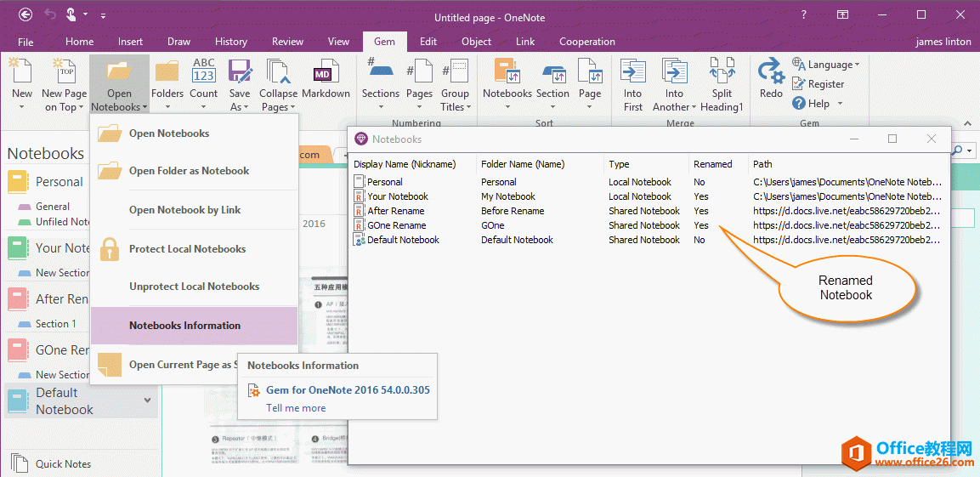Sort by Display Name (Nickname) column header
Image resolution: width=980 pixels, height=477 pixels.
coord(412,164)
